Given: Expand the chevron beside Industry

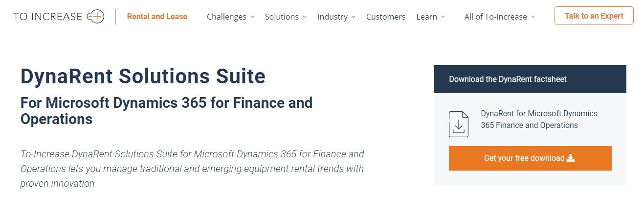Looking at the screenshot, I should (x=354, y=17).
